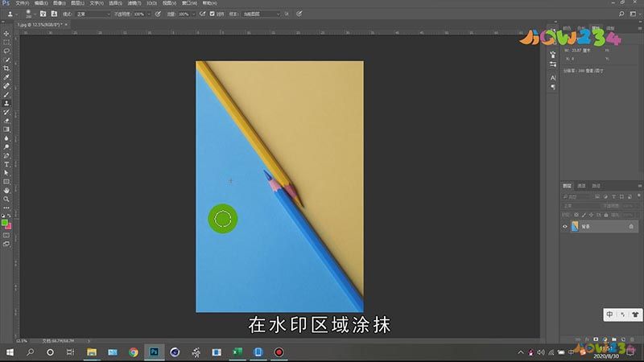The height and width of the screenshot is (362, 644).
Task: Switch to the 通道 tab
Action: pos(581,186)
